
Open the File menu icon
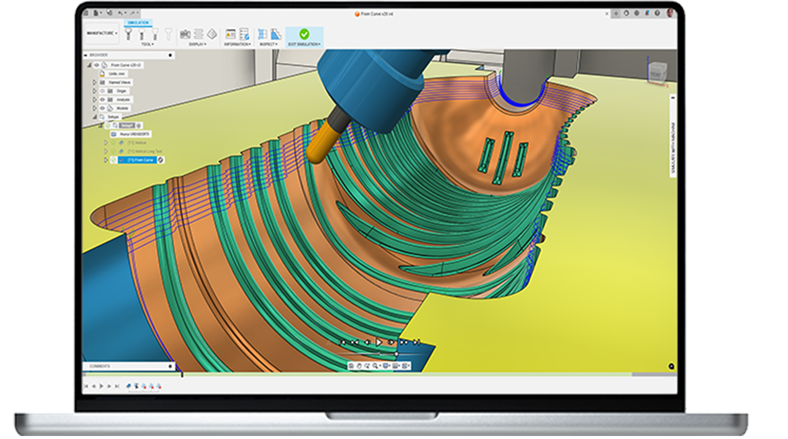coord(95,13)
